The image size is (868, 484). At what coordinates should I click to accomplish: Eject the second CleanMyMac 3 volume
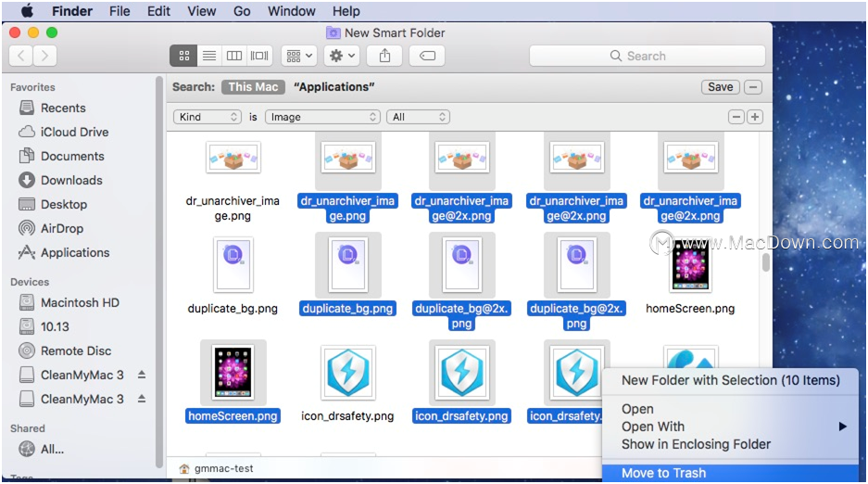point(142,399)
